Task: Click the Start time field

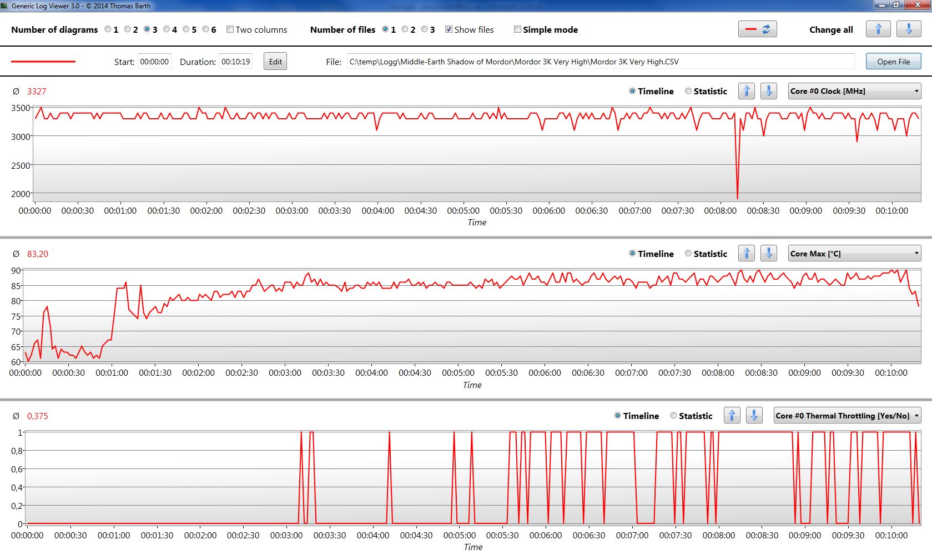Action: click(x=154, y=62)
